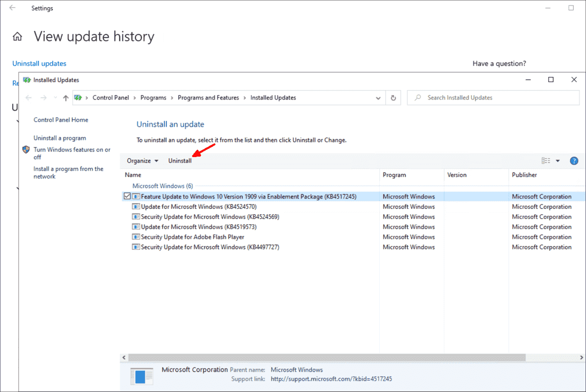Click the details pane update thumbnail

point(142,376)
